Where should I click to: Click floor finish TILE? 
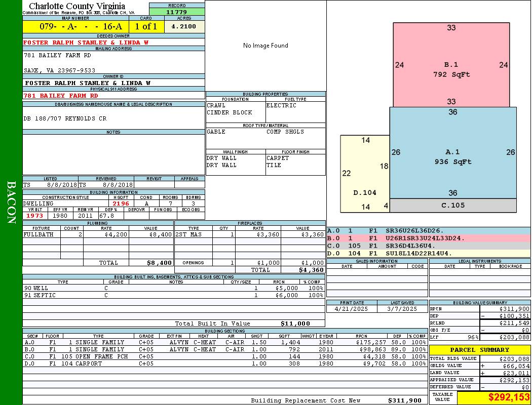tap(274, 166)
